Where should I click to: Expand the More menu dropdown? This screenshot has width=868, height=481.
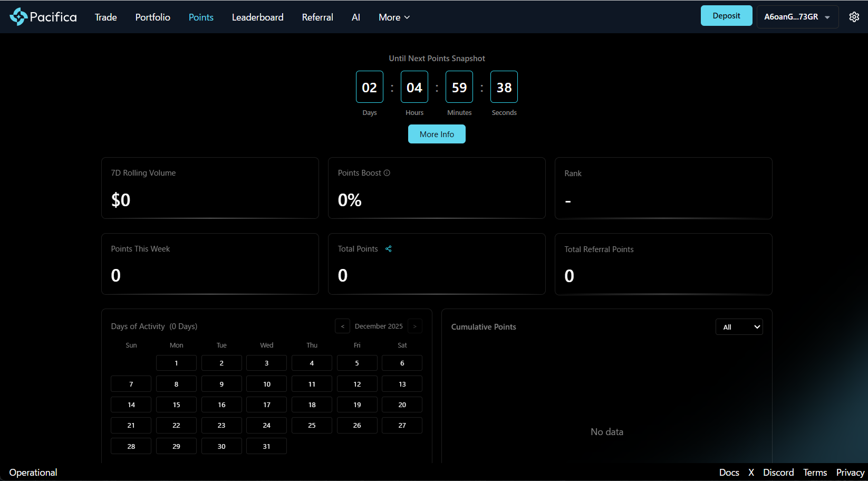394,17
